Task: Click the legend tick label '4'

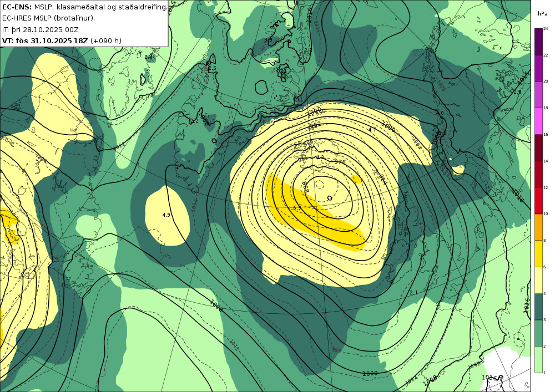Action: [544, 293]
